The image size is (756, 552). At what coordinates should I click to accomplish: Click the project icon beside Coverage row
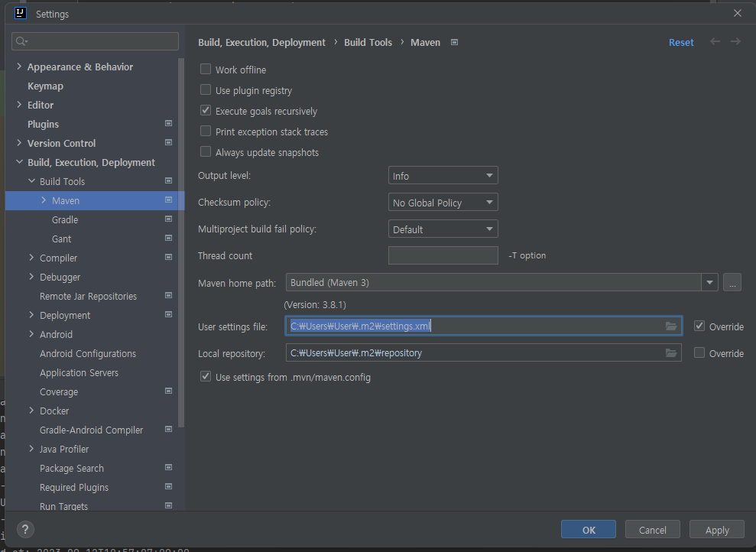pos(168,391)
